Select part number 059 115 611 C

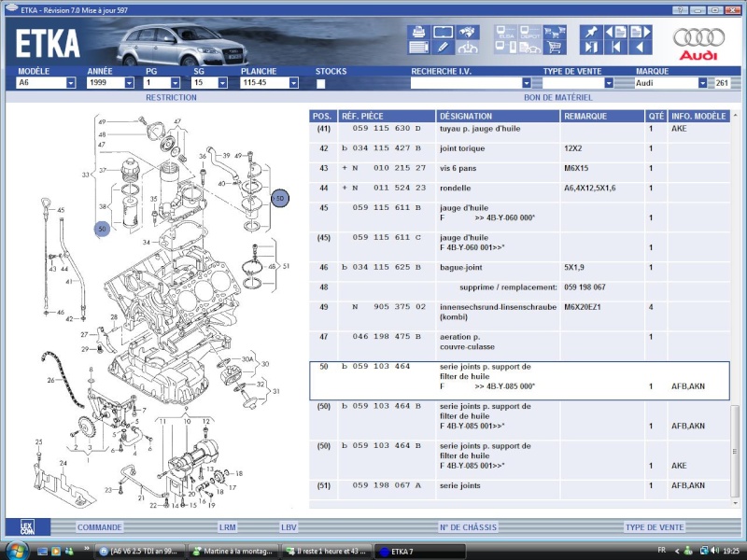click(x=387, y=237)
